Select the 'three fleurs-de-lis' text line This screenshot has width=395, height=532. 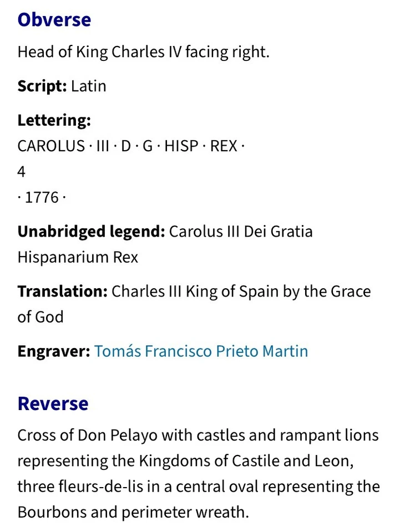pyautogui.click(x=199, y=487)
